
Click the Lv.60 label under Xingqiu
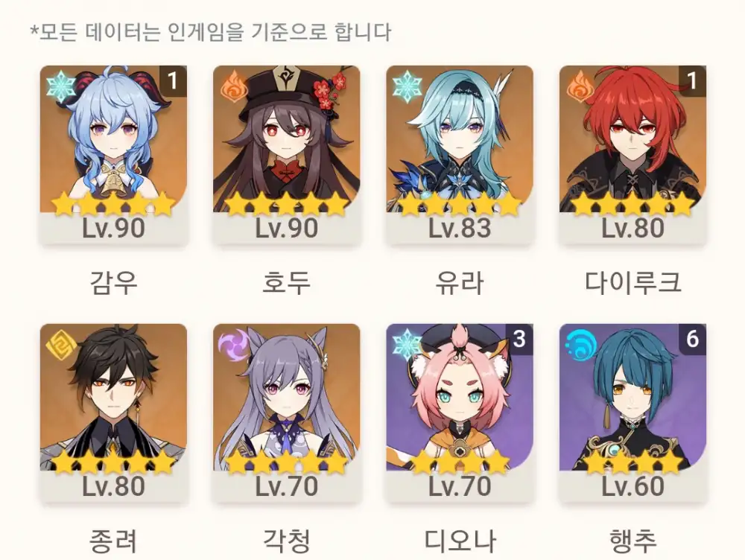633,486
